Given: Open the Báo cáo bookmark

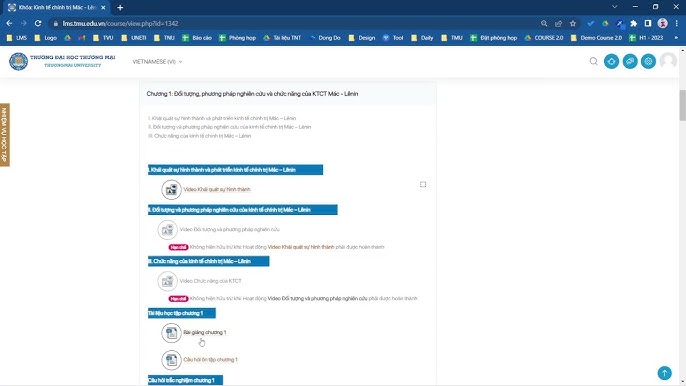Looking at the screenshot, I should (x=197, y=38).
